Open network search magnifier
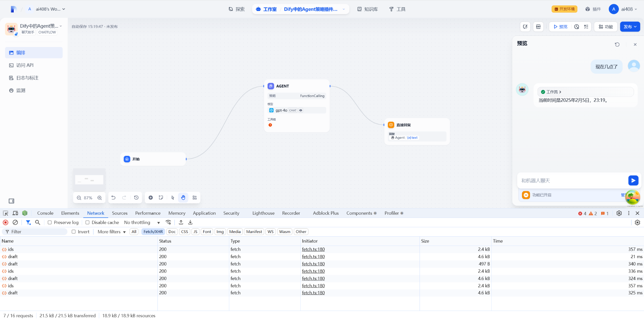The width and height of the screenshot is (644, 319). coord(38,222)
